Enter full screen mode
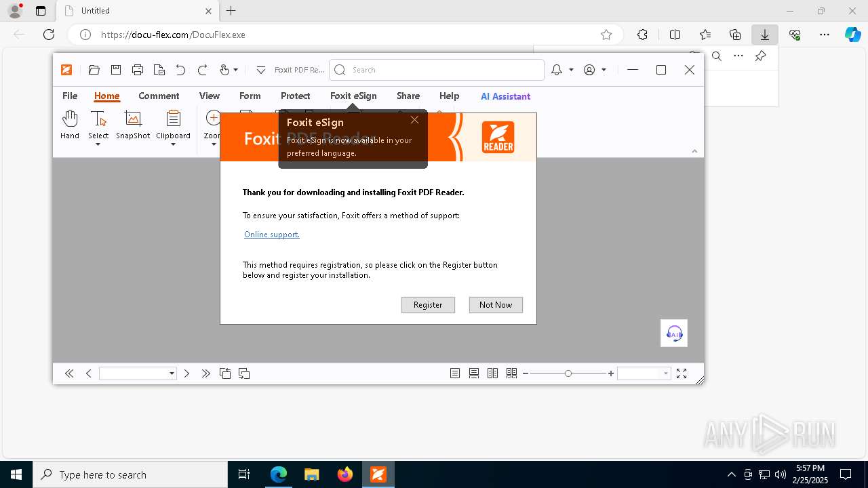Screen dimensions: 868x488 [682, 373]
